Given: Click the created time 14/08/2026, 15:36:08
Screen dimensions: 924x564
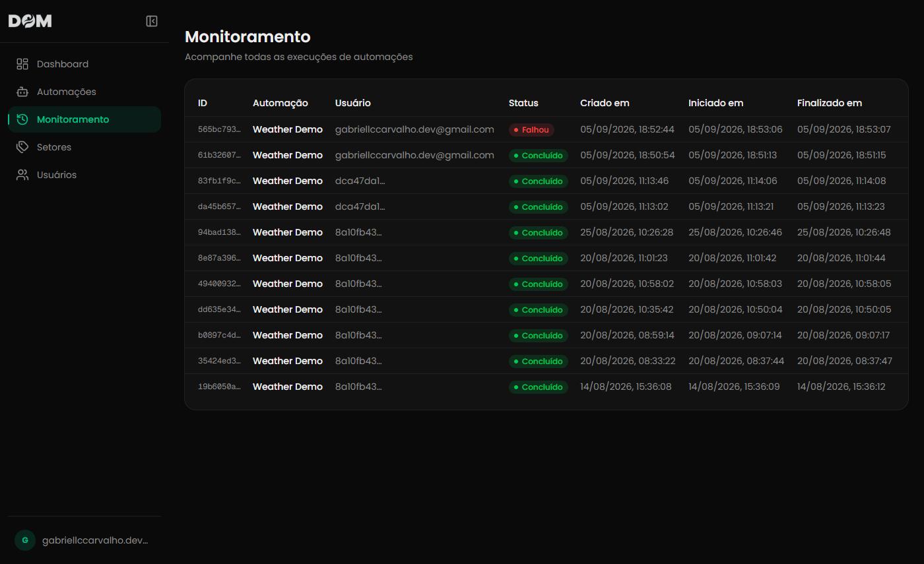Looking at the screenshot, I should coord(626,387).
